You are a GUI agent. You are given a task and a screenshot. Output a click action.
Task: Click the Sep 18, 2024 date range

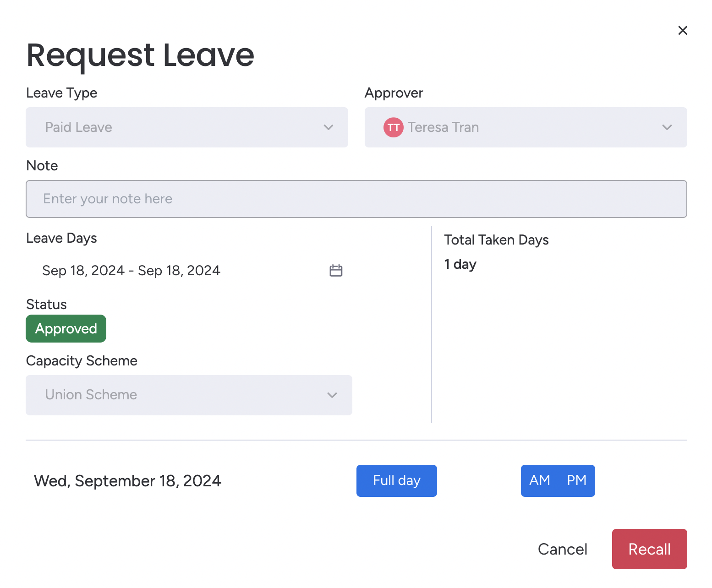pos(131,271)
